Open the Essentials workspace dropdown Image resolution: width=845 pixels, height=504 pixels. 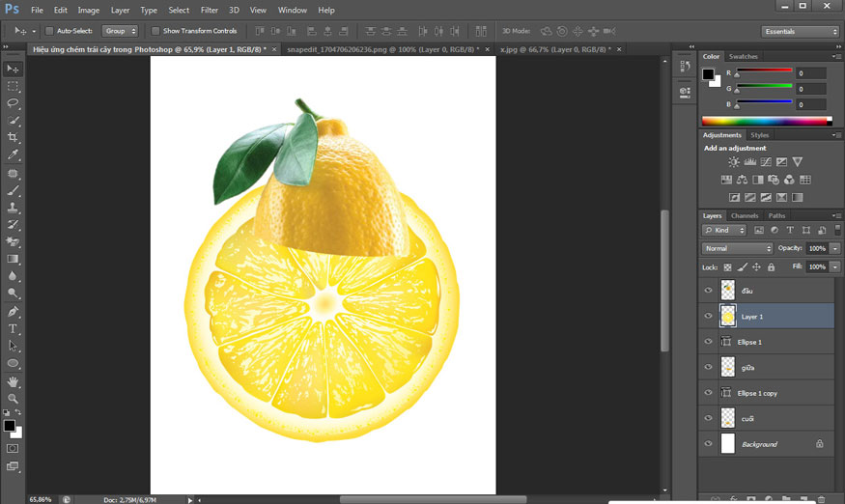[801, 32]
